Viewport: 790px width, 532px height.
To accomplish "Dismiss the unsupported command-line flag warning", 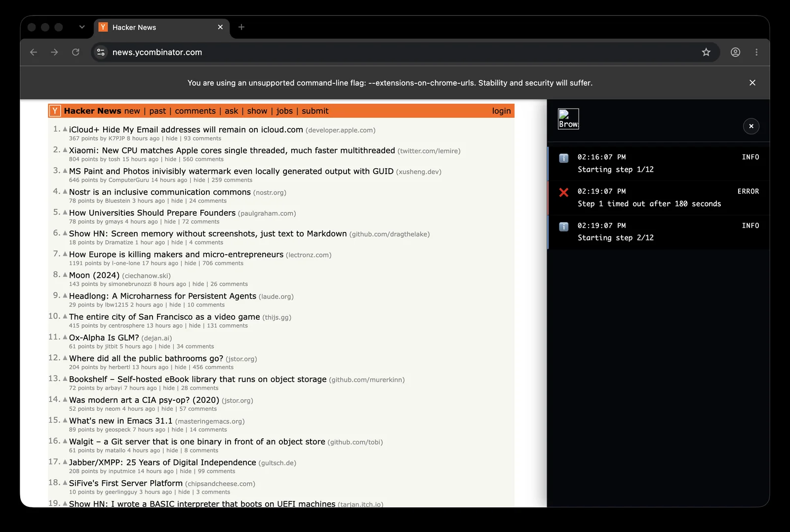I will pyautogui.click(x=752, y=83).
